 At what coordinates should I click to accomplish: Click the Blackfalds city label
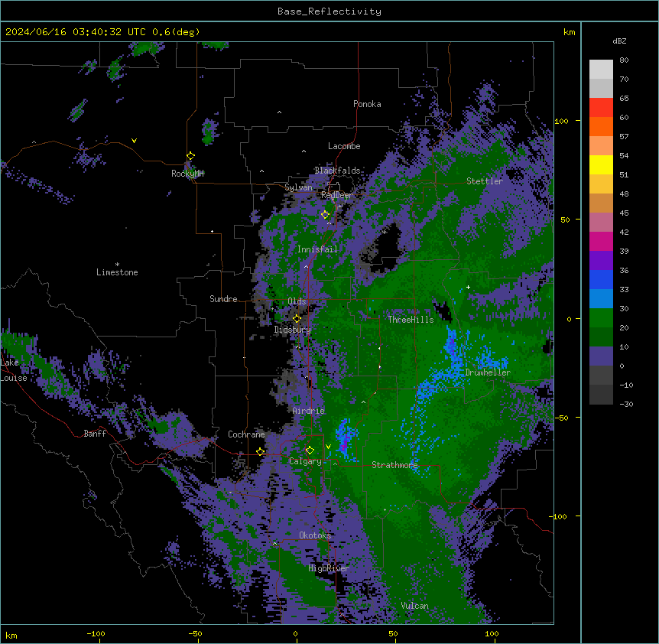(x=337, y=171)
